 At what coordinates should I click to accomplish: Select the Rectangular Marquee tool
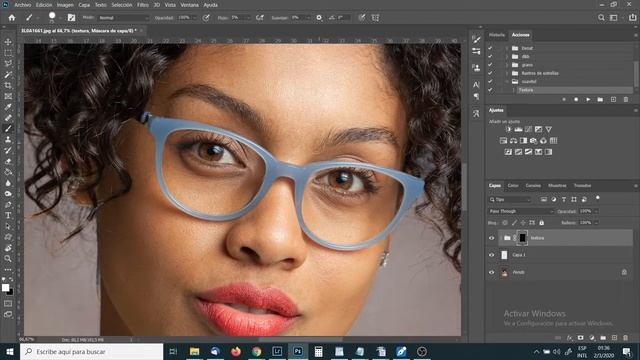tap(8, 53)
